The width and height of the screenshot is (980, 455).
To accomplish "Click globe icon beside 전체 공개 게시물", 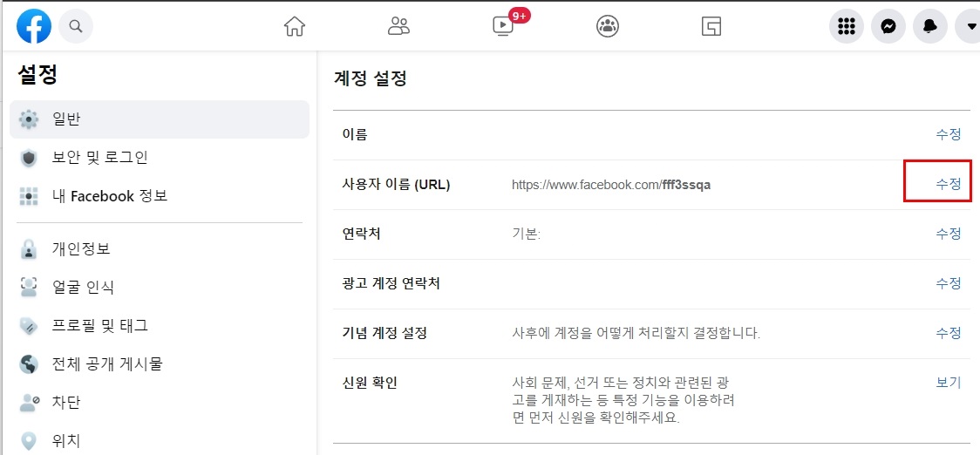I will click(29, 363).
